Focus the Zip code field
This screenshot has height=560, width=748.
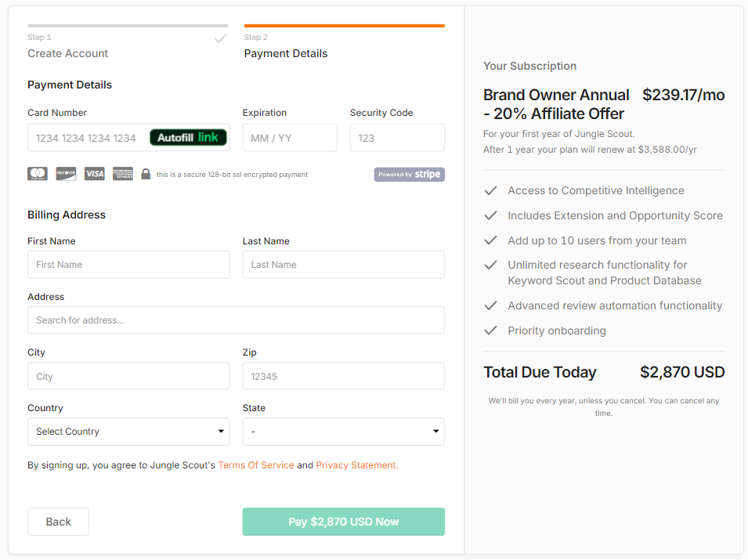(x=344, y=376)
